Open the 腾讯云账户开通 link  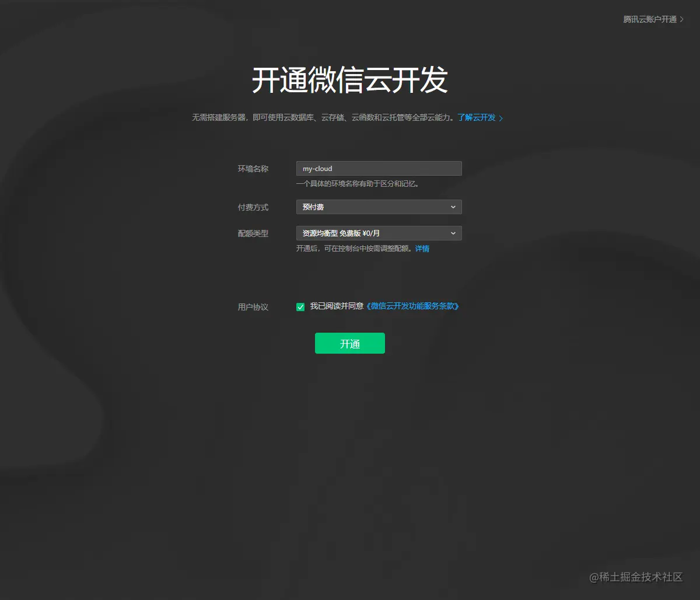coord(653,19)
